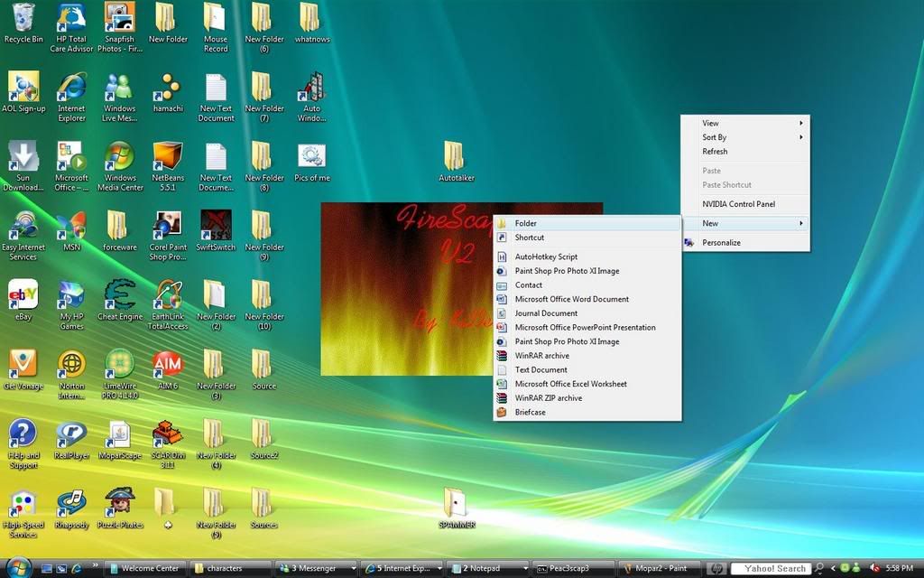This screenshot has width=924, height=578.
Task: Select the RealPlayer shortcut icon
Action: [71, 440]
